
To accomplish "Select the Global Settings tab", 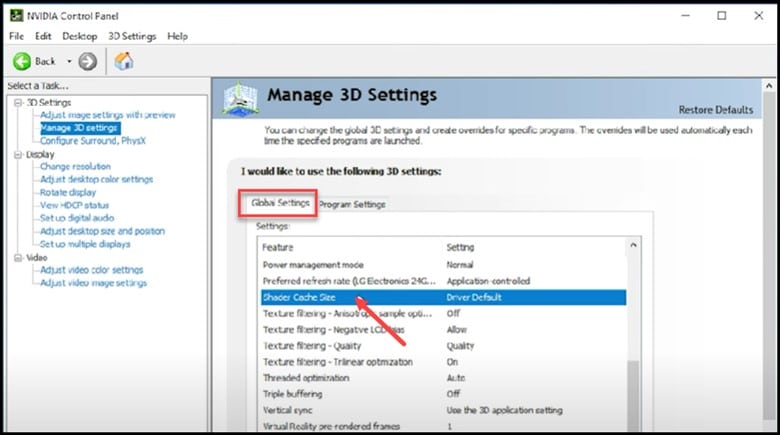I will click(280, 203).
